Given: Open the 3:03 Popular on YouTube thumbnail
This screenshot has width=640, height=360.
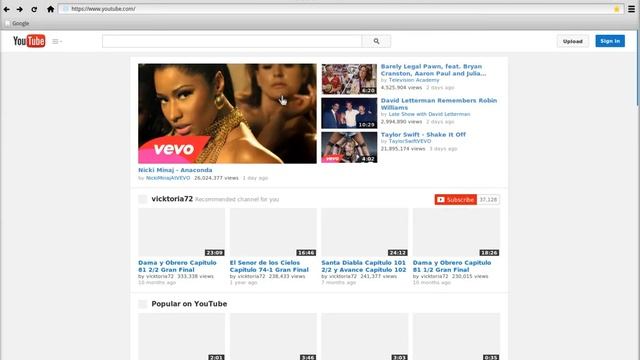Looking at the screenshot, I should coord(364,336).
